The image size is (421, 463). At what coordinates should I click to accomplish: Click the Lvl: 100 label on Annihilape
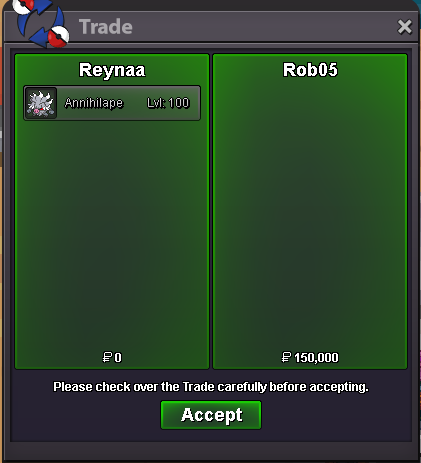click(x=168, y=103)
